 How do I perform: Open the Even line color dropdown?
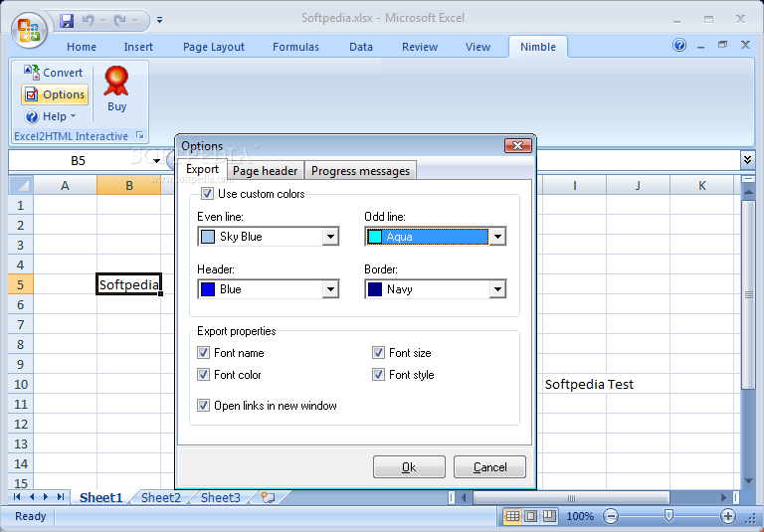(330, 237)
